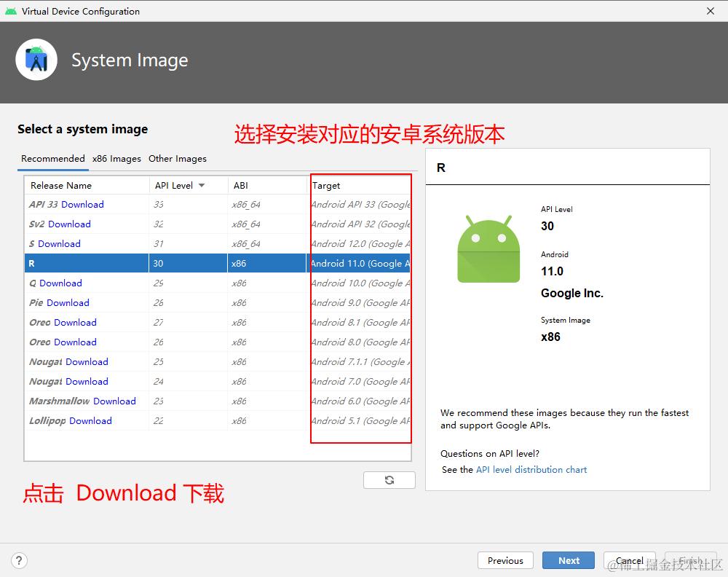The width and height of the screenshot is (728, 577).
Task: Open the help question mark icon
Action: coord(19,560)
